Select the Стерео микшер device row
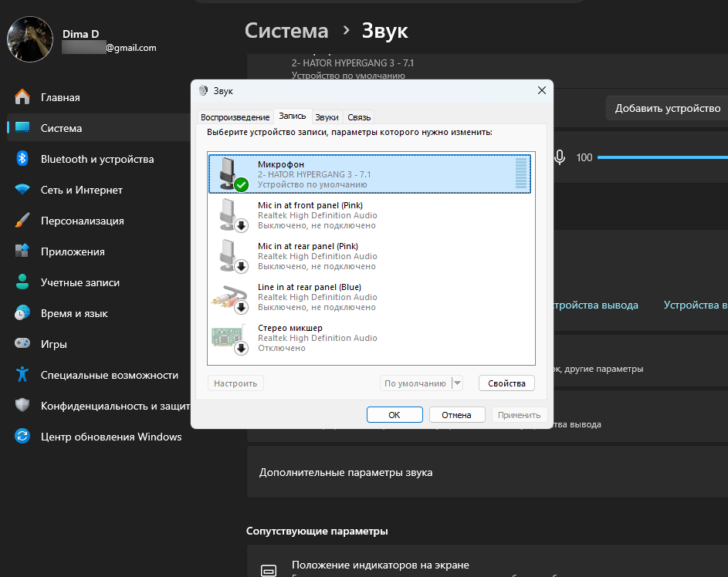Image resolution: width=728 pixels, height=577 pixels. pyautogui.click(x=370, y=338)
